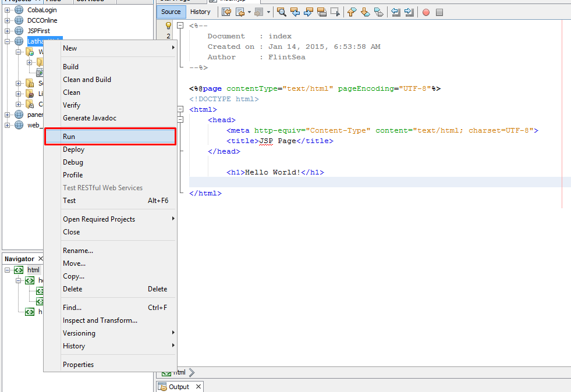Viewport: 571px width, 392px height.
Task: Click the JSPFirst project globe icon
Action: [19, 31]
